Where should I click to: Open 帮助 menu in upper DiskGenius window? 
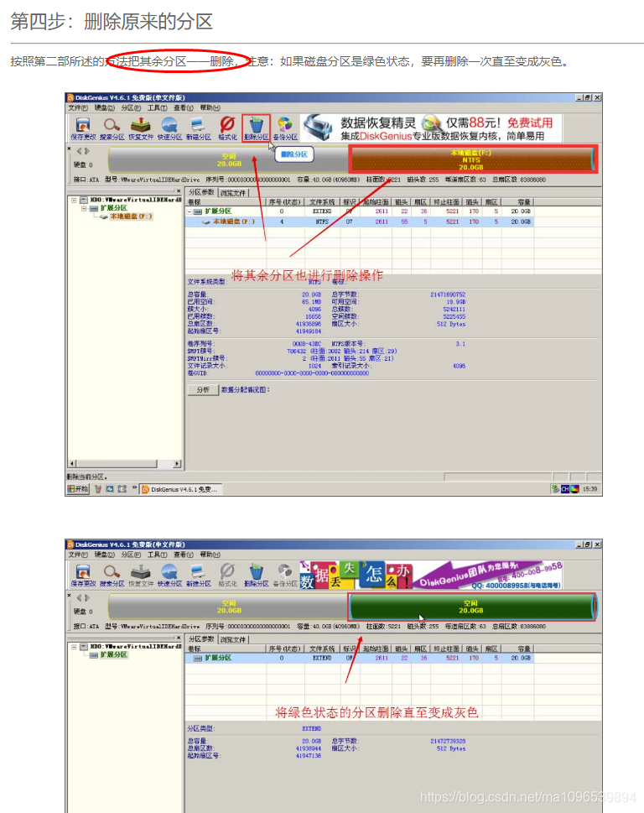pyautogui.click(x=210, y=108)
